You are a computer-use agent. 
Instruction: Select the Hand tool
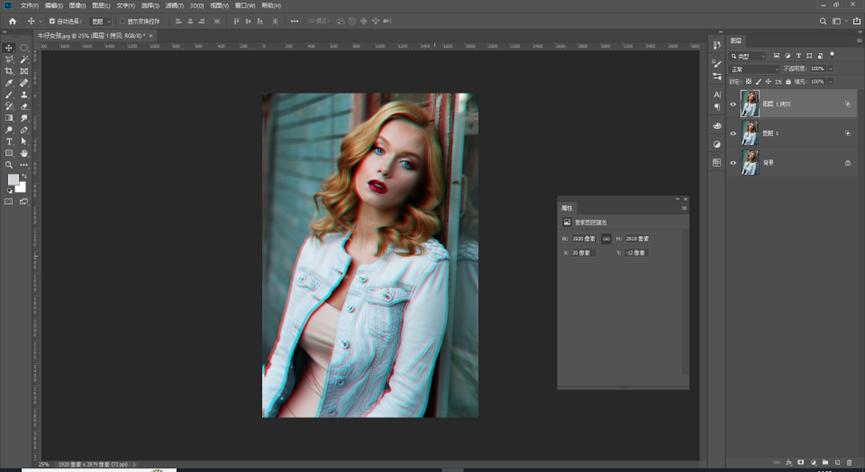pyautogui.click(x=24, y=153)
